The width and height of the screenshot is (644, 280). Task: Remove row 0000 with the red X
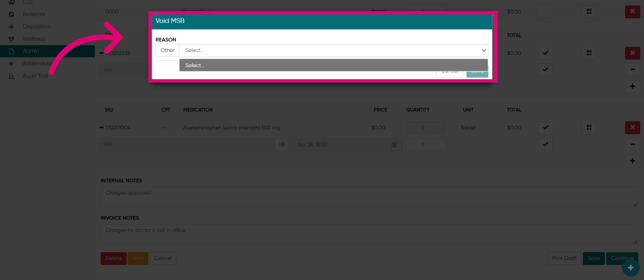633,12
